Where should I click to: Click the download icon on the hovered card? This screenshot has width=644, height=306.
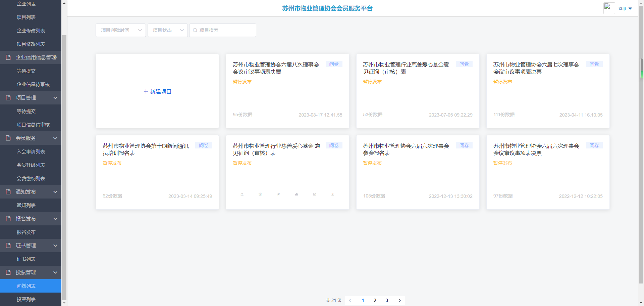333,194
